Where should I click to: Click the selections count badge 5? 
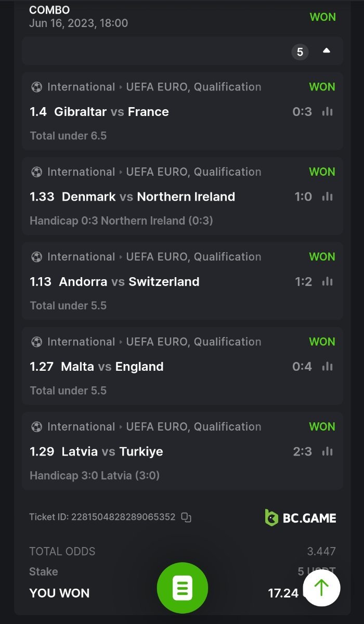click(x=300, y=52)
